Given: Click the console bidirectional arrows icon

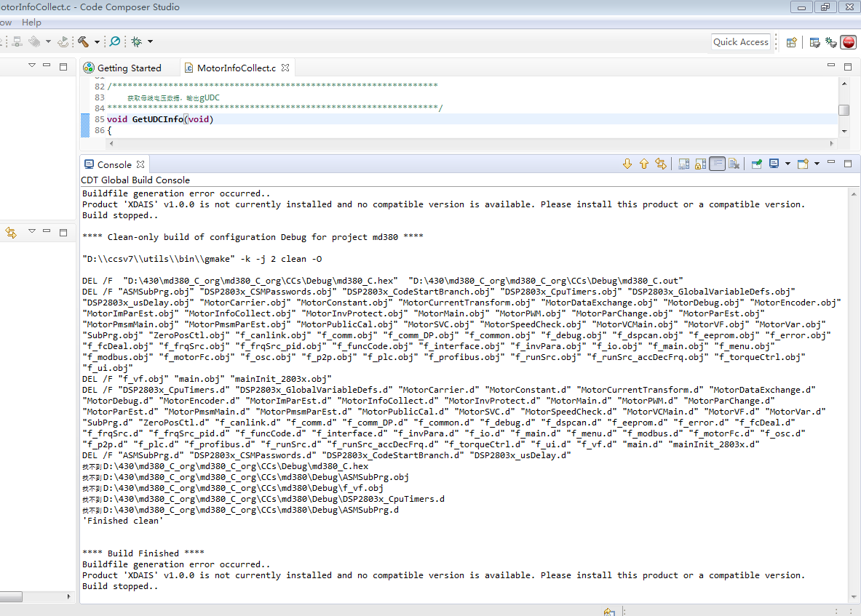Looking at the screenshot, I should tap(661, 164).
